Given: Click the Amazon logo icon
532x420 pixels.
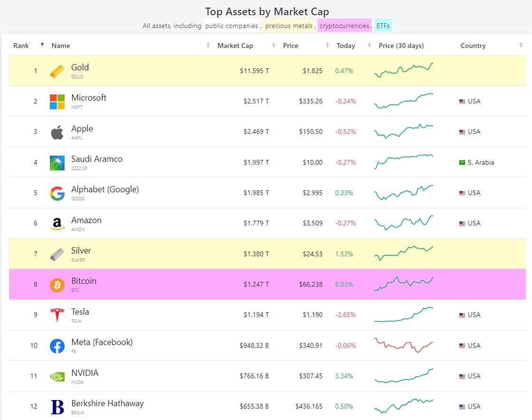Looking at the screenshot, I should coord(57,224).
